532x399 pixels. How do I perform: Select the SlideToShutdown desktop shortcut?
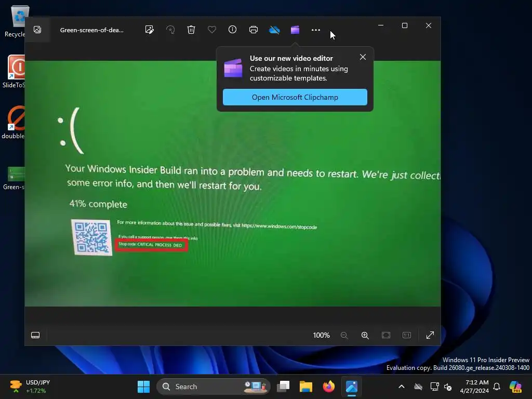(x=14, y=72)
